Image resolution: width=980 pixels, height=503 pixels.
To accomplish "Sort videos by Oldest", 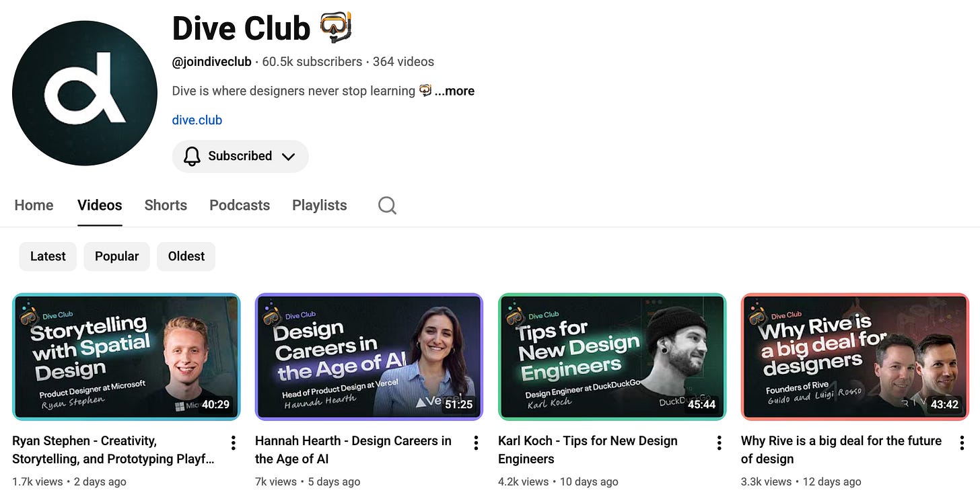I will pos(186,256).
